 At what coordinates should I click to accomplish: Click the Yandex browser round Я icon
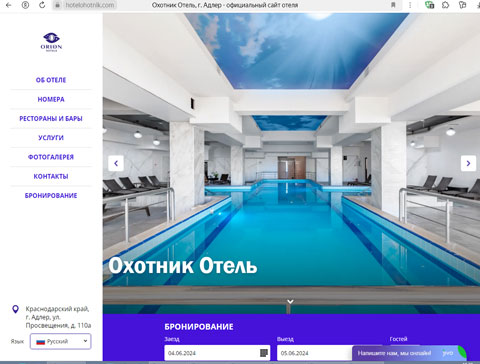click(x=25, y=5)
